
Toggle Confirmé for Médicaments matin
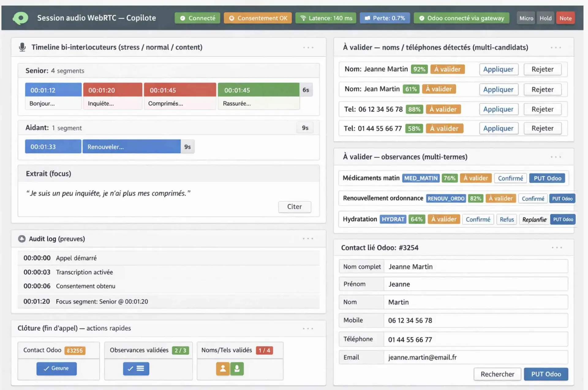coord(510,178)
